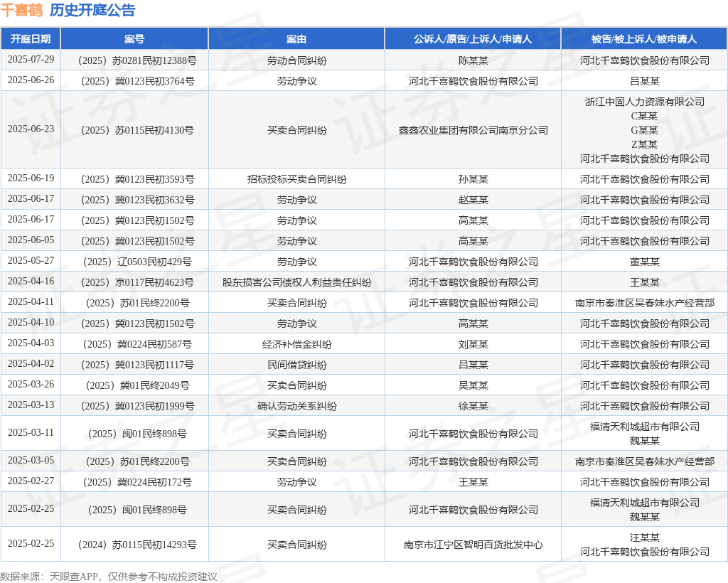Click case number 冀0123民初3632号
Image resolution: width=728 pixels, height=583 pixels.
pyautogui.click(x=137, y=200)
